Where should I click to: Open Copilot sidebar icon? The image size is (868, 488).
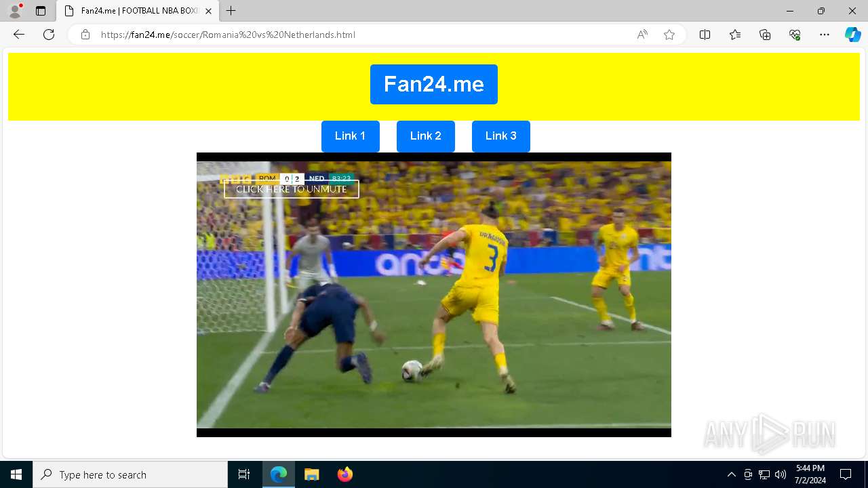pos(852,35)
